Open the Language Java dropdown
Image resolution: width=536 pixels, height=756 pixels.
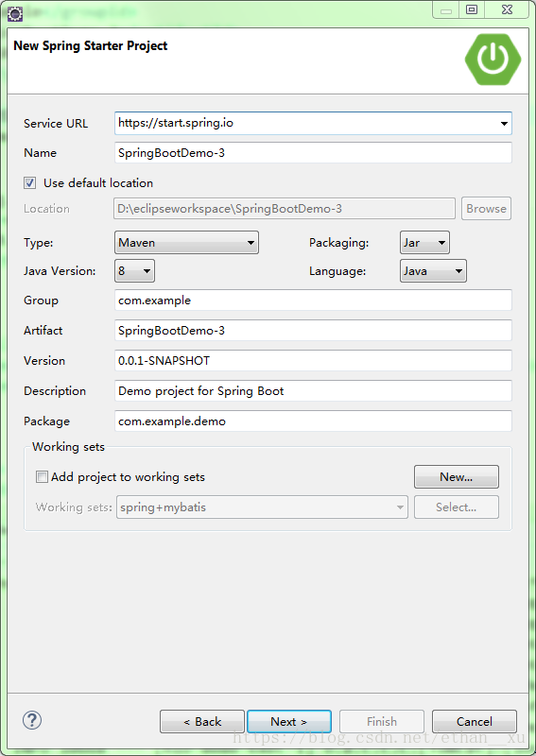(x=433, y=271)
